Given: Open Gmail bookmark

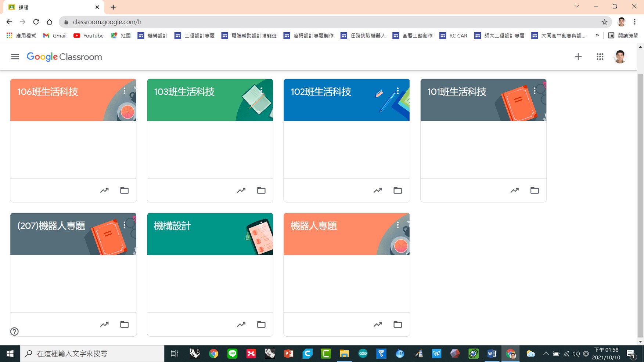Looking at the screenshot, I should (x=55, y=36).
